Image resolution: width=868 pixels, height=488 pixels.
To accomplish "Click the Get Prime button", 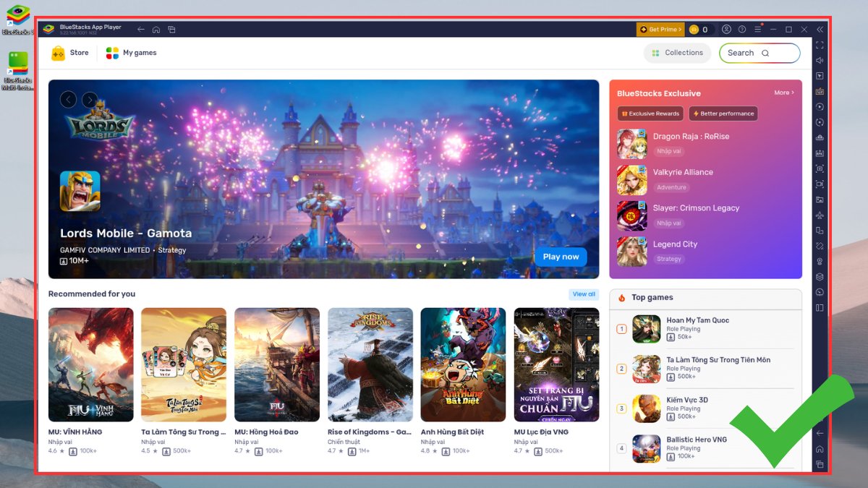I will [x=660, y=30].
